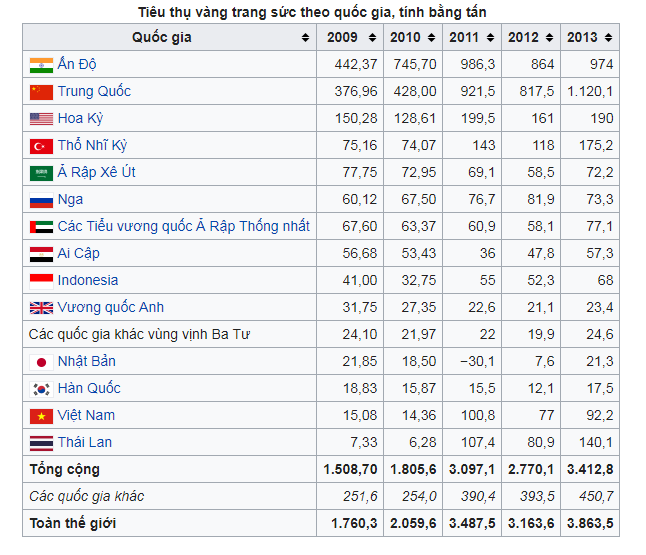Click the Indonesia flag icon

(x=41, y=281)
